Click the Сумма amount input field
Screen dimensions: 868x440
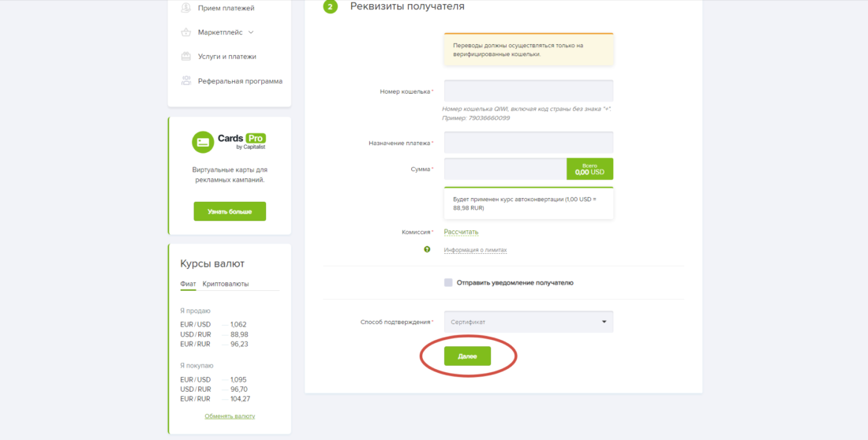(505, 169)
